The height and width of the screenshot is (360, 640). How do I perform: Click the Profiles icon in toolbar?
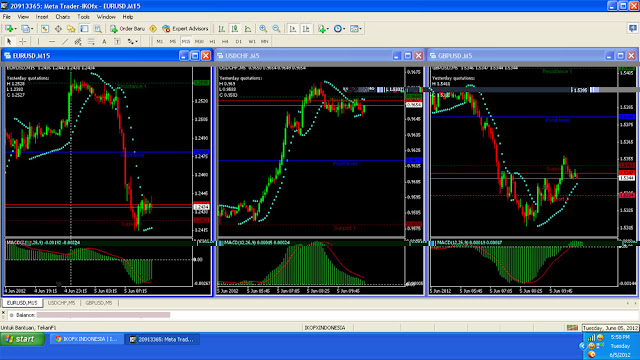point(25,29)
